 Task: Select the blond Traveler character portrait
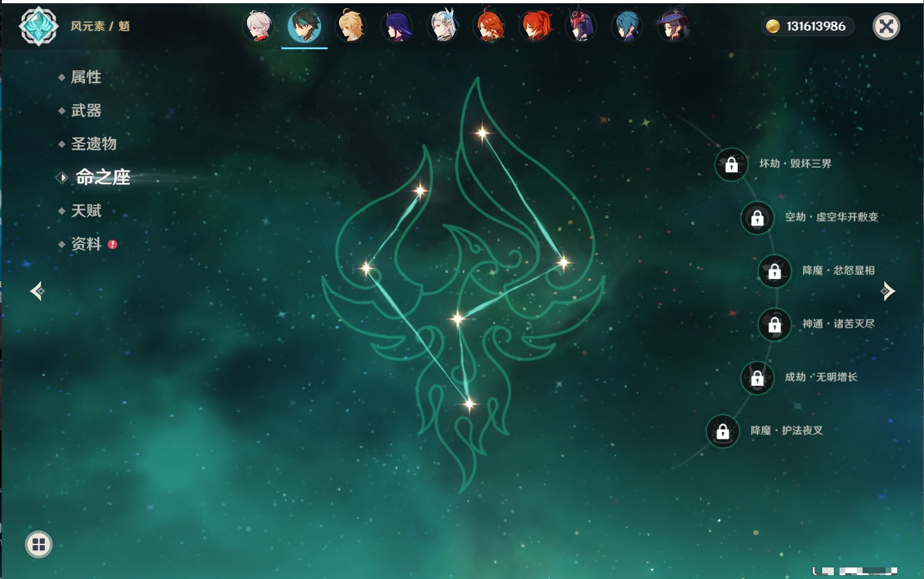[351, 26]
